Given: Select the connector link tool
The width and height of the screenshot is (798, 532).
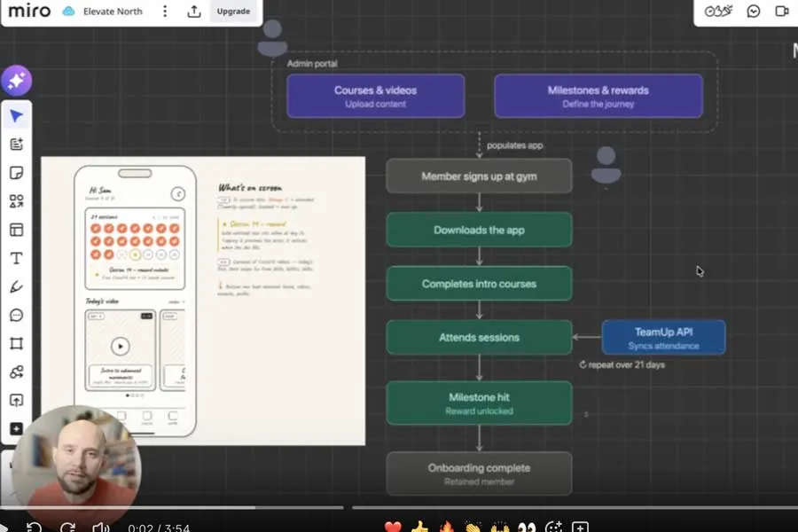Looking at the screenshot, I should point(16,372).
